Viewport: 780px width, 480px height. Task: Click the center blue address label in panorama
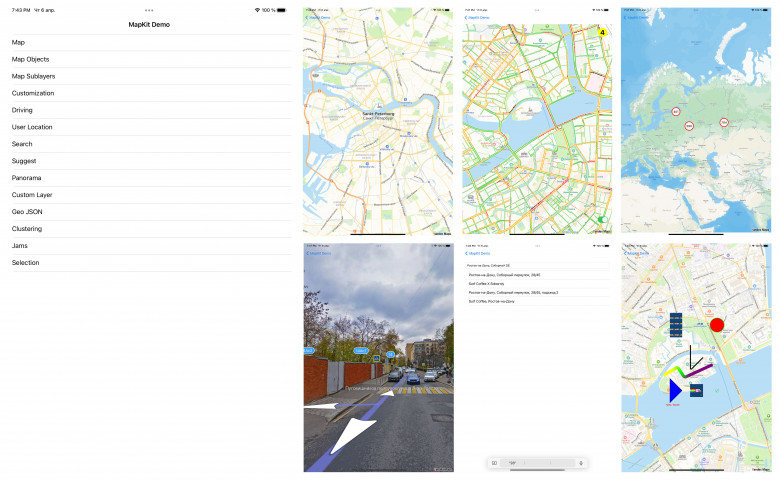(x=361, y=351)
